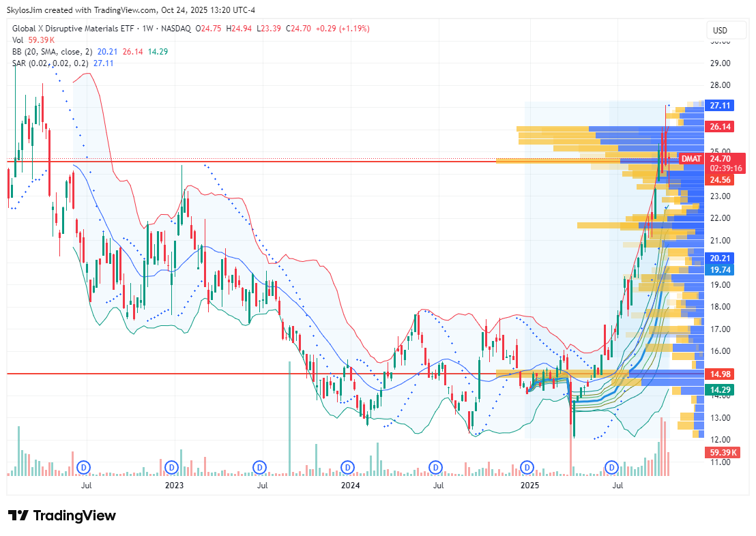Click the 14.29 lower band value in legend

pyautogui.click(x=158, y=52)
